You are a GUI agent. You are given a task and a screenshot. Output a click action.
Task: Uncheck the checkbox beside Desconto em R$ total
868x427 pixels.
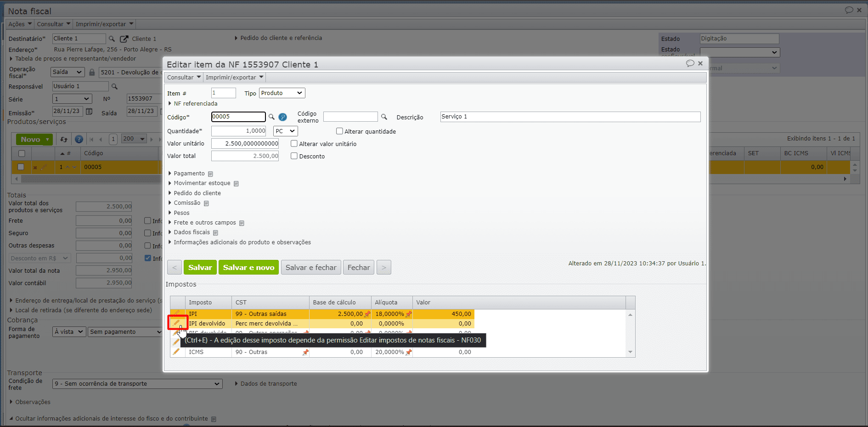pos(148,258)
